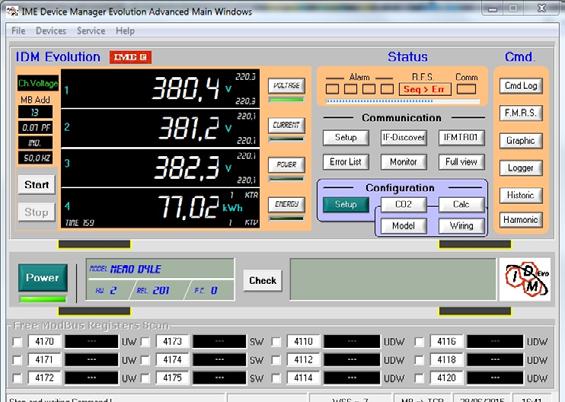
Task: Click the Seq > Err status indicator
Action: click(425, 89)
